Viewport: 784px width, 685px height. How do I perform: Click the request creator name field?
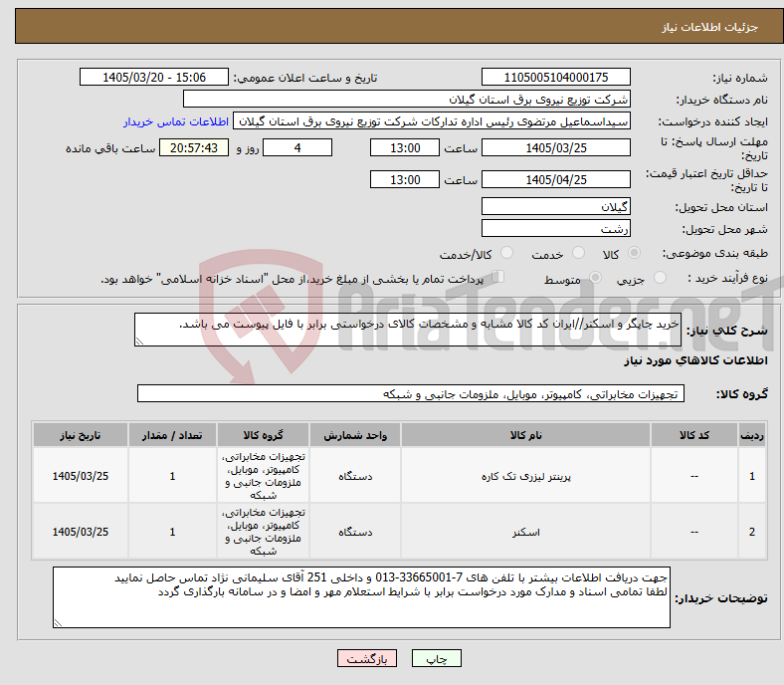(x=432, y=121)
